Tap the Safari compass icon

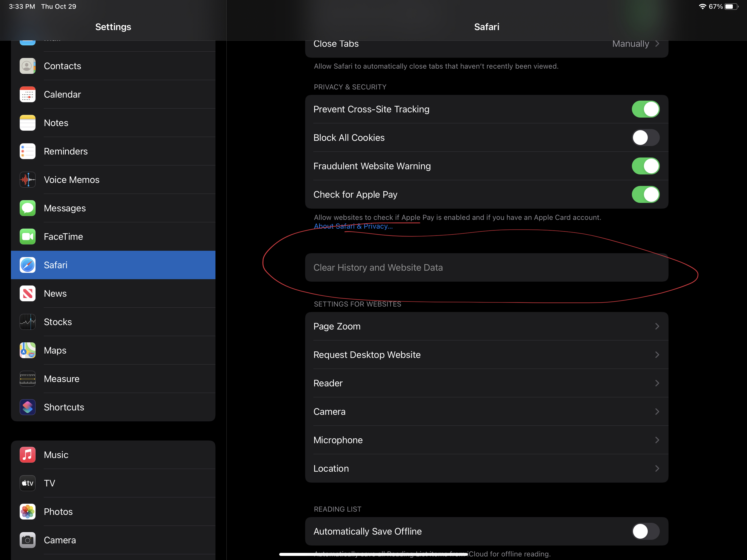pyautogui.click(x=27, y=265)
